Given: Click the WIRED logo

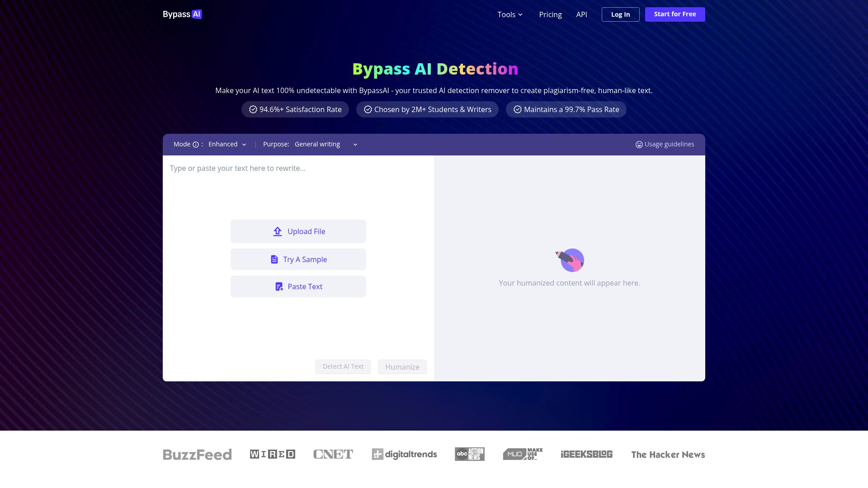Looking at the screenshot, I should tap(273, 454).
